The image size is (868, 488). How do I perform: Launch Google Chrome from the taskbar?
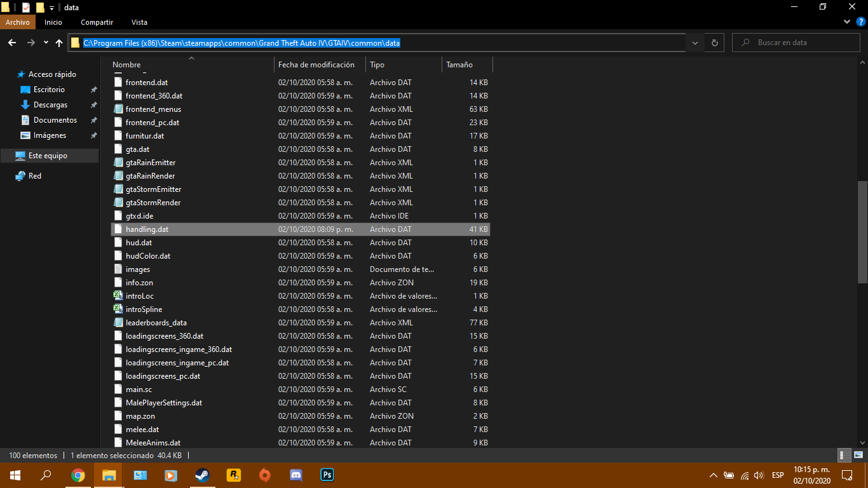point(78,475)
